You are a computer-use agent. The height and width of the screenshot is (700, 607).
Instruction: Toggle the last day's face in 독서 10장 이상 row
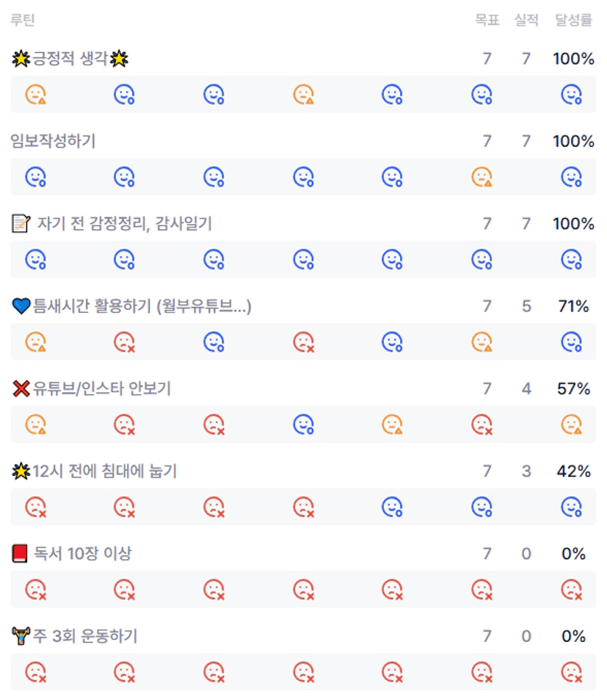tap(571, 589)
